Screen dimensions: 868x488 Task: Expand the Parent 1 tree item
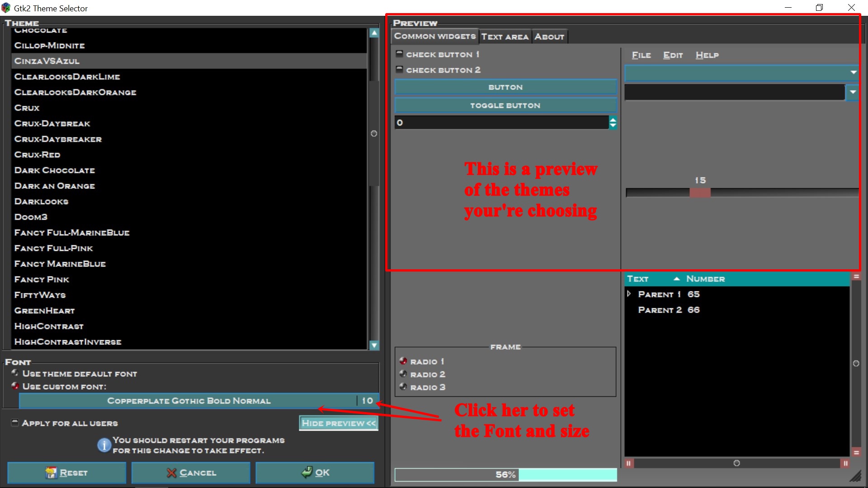tap(629, 294)
